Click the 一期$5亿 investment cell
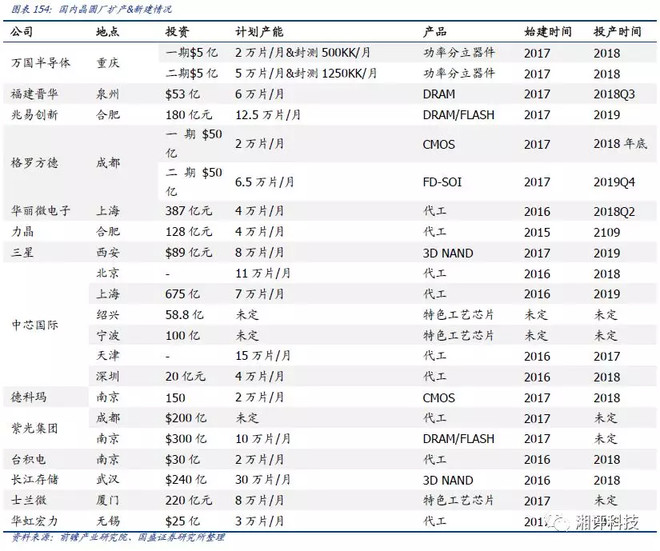660x551 pixels. click(192, 53)
